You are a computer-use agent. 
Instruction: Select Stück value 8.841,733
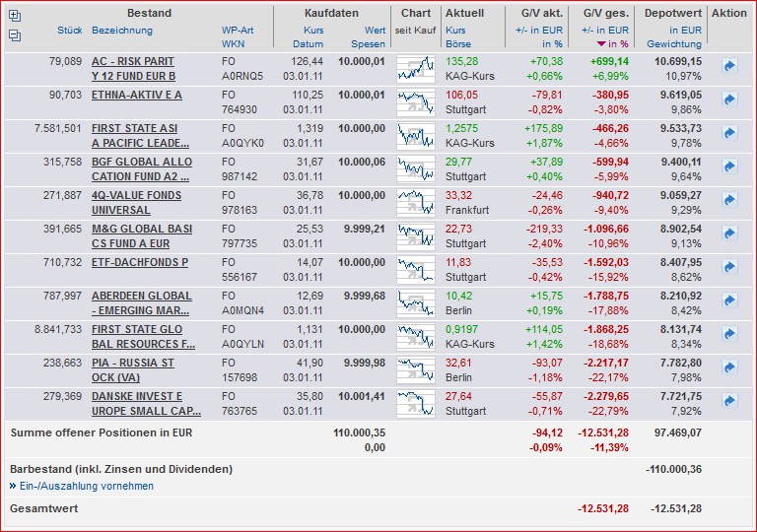58,330
